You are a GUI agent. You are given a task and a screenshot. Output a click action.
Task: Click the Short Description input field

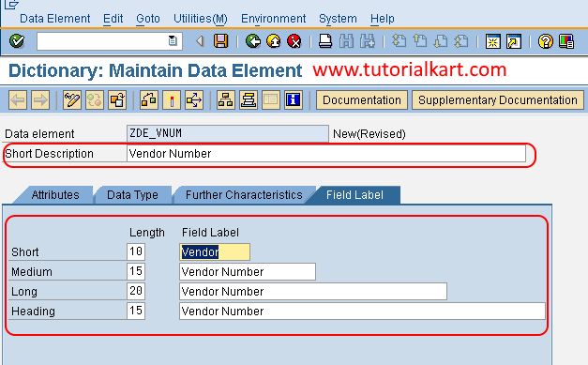point(326,154)
